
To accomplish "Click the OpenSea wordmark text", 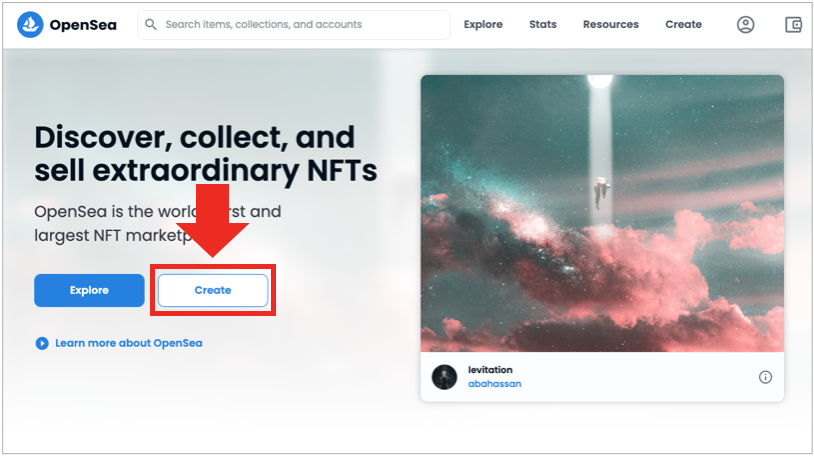I will click(x=83, y=25).
